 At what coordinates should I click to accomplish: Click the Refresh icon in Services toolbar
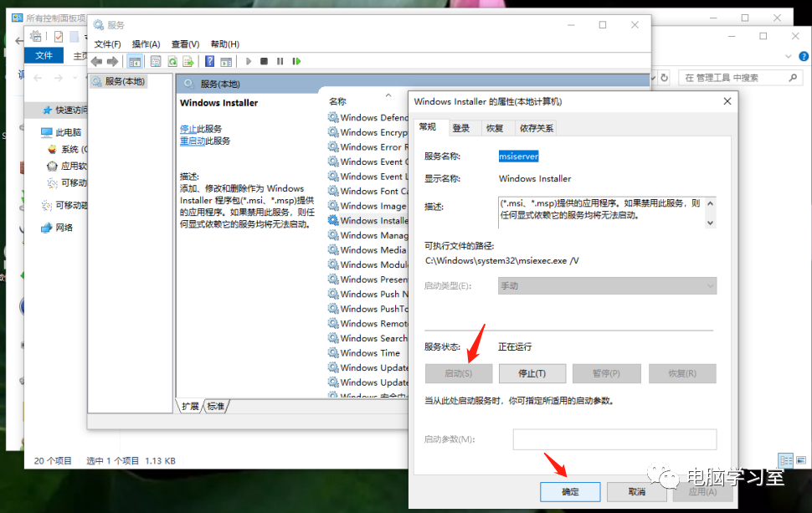click(172, 62)
